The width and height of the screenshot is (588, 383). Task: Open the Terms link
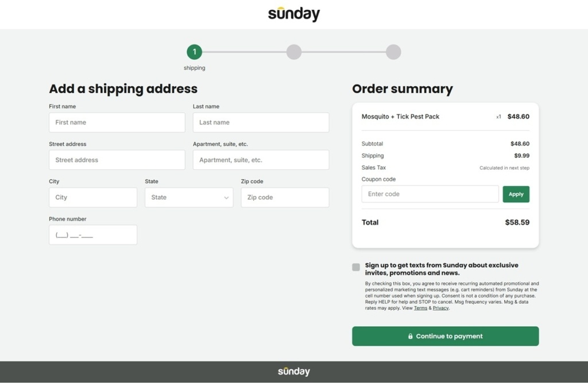[x=420, y=308]
